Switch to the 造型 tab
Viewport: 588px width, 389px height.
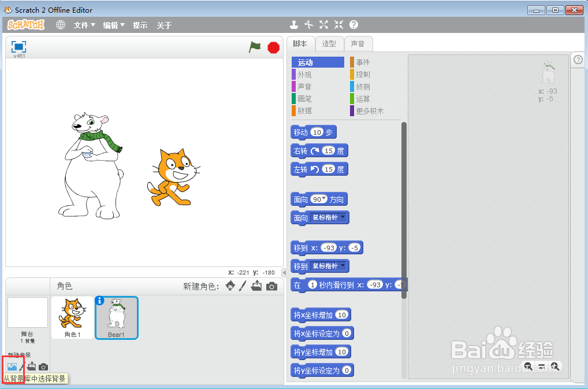click(329, 44)
